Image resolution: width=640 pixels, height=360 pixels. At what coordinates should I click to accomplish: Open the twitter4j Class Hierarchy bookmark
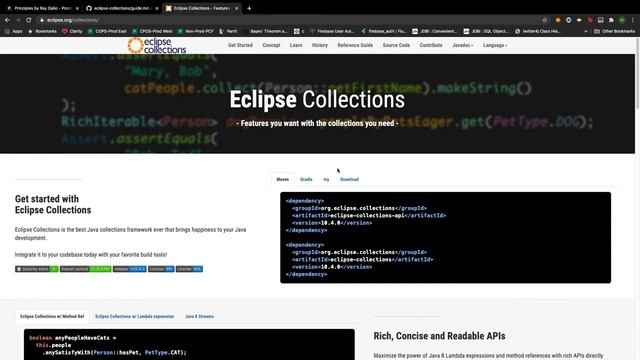tap(538, 31)
